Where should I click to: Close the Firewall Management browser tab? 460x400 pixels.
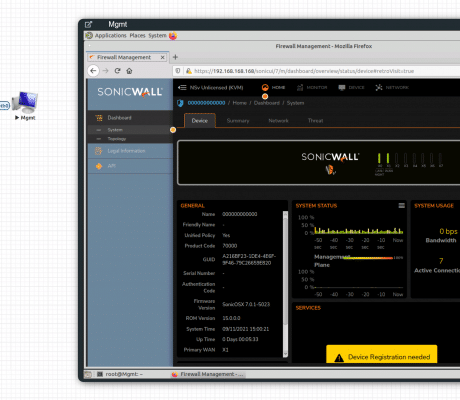[162, 57]
